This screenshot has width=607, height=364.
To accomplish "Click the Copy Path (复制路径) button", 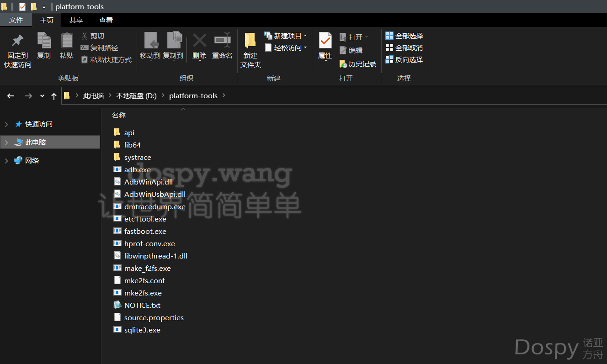I will click(x=99, y=47).
